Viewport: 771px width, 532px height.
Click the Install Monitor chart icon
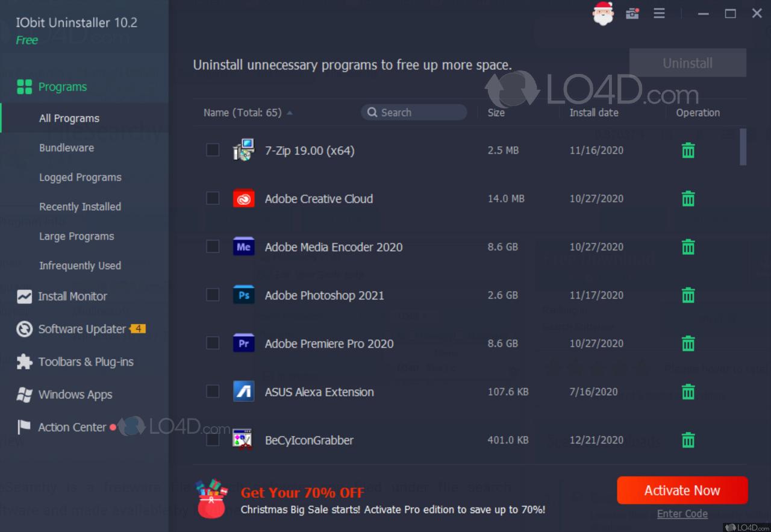coord(24,296)
